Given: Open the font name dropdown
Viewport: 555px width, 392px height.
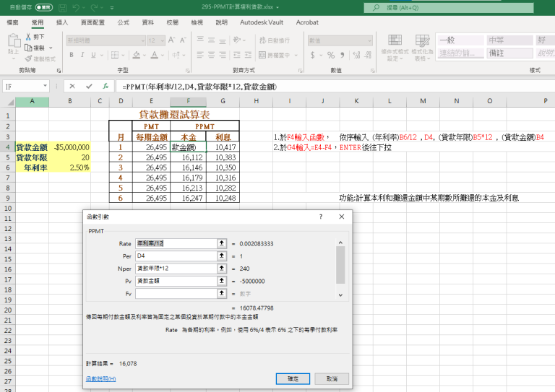Looking at the screenshot, I should point(143,41).
